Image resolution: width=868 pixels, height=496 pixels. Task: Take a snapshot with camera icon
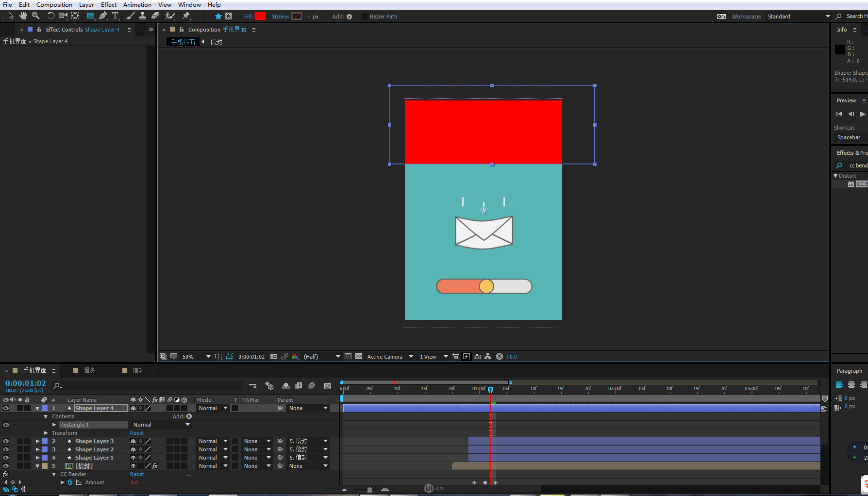(x=274, y=357)
